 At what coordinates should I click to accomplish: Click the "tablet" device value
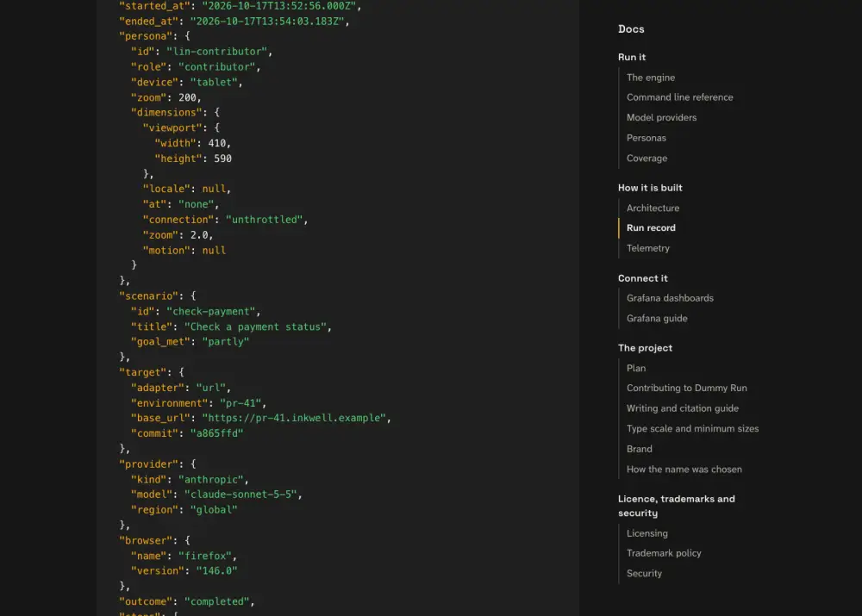pos(213,83)
